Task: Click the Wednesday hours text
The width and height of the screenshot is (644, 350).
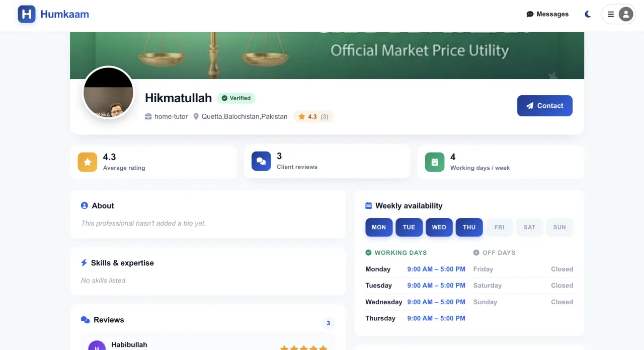Action: 436,302
